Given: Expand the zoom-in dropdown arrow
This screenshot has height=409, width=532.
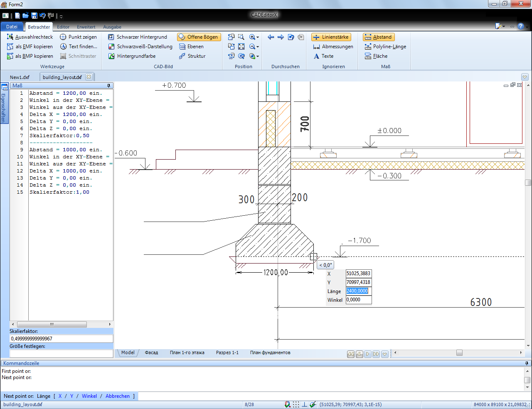Looking at the screenshot, I should click(x=258, y=37).
